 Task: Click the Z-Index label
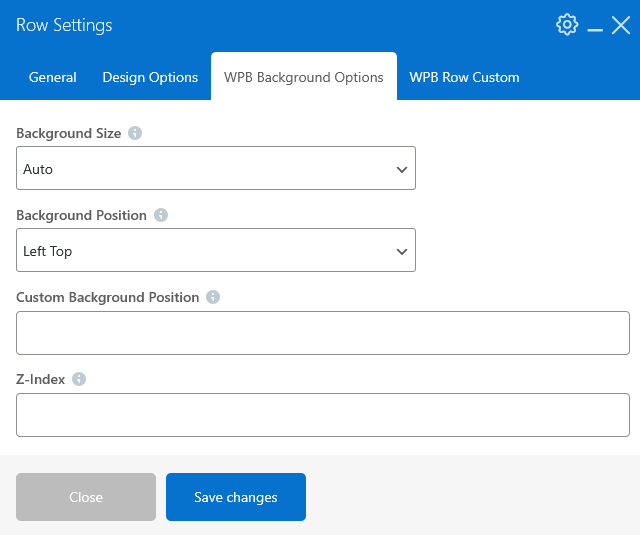point(40,380)
